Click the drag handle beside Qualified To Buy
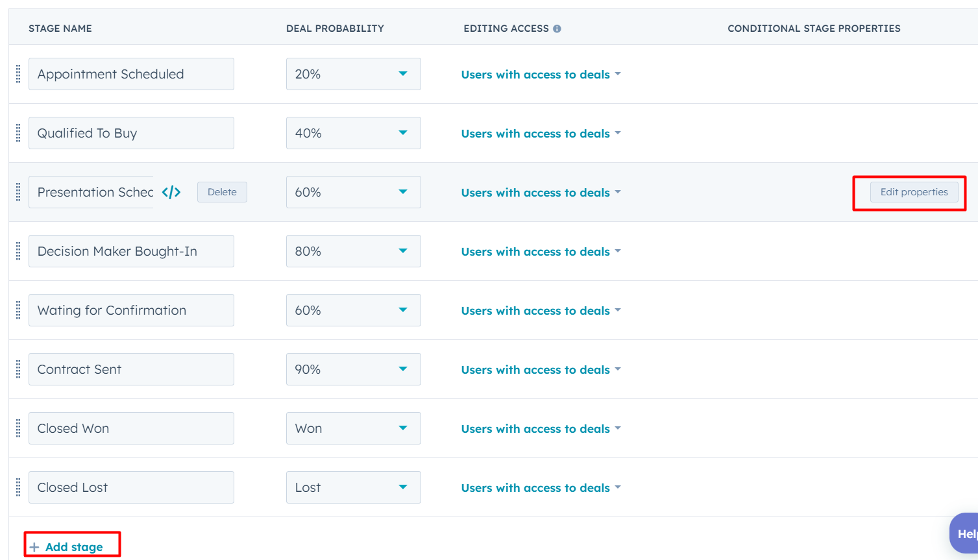The height and width of the screenshot is (560, 978). click(18, 133)
